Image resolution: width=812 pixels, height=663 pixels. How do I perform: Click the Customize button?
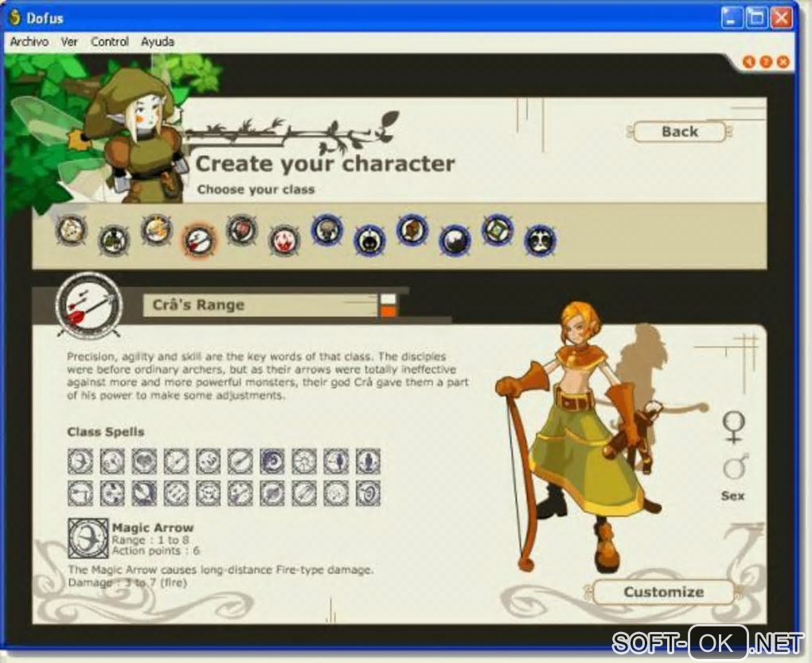click(x=664, y=592)
